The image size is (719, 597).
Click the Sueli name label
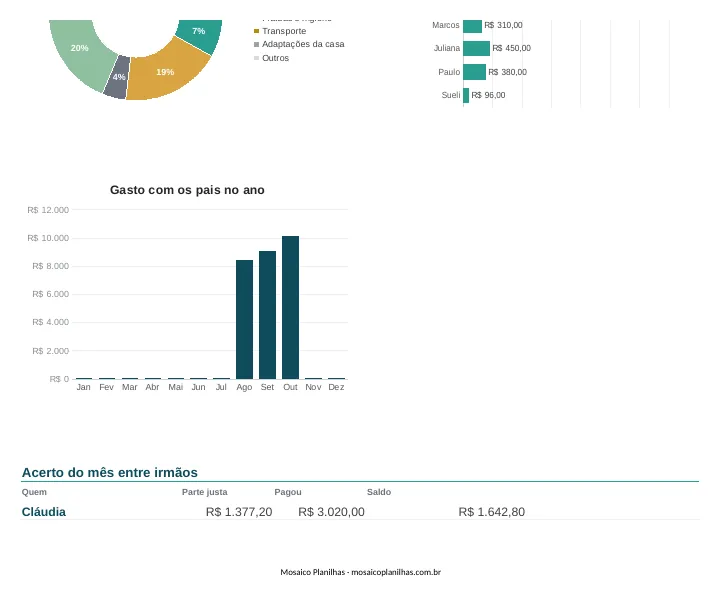451,95
